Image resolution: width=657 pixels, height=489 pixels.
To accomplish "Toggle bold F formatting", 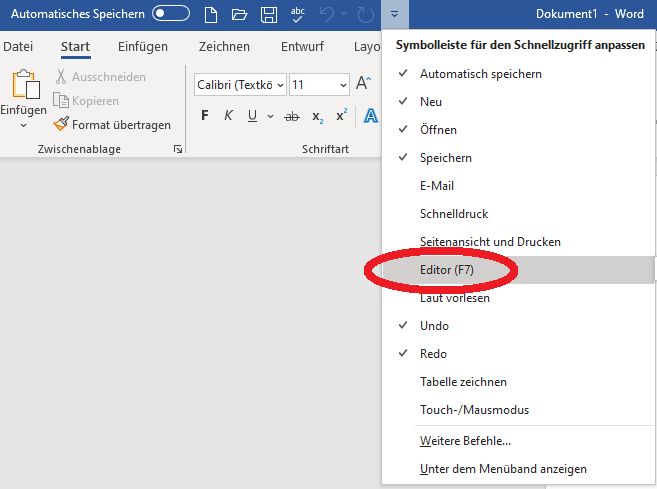I will click(204, 115).
